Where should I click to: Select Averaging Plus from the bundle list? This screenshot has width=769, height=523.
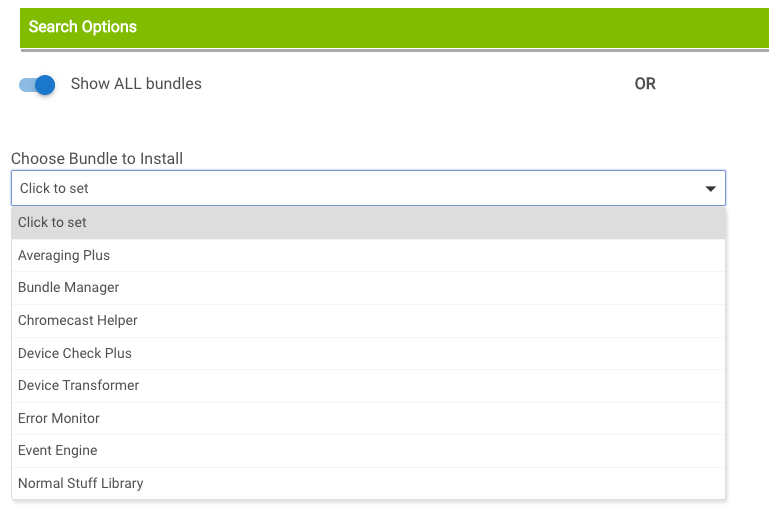click(x=64, y=255)
